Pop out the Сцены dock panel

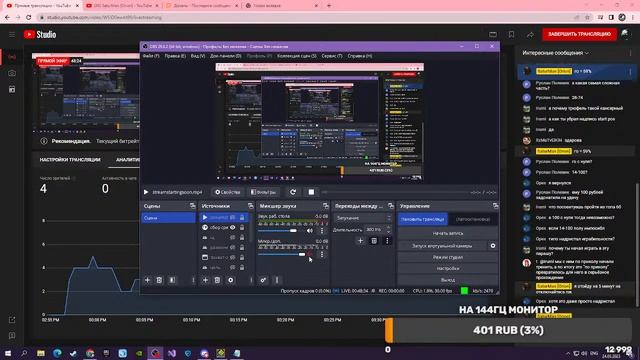(192, 206)
